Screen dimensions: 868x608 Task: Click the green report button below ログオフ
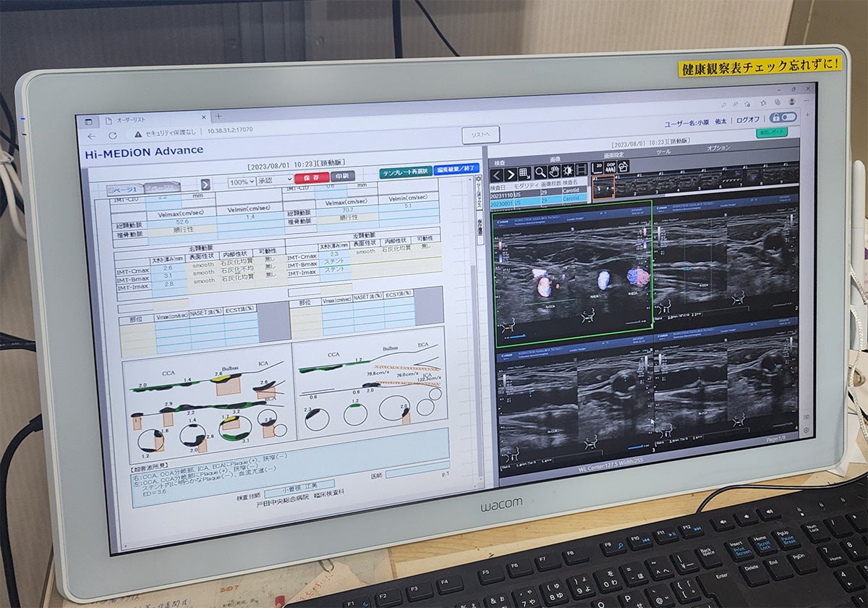pyautogui.click(x=772, y=132)
